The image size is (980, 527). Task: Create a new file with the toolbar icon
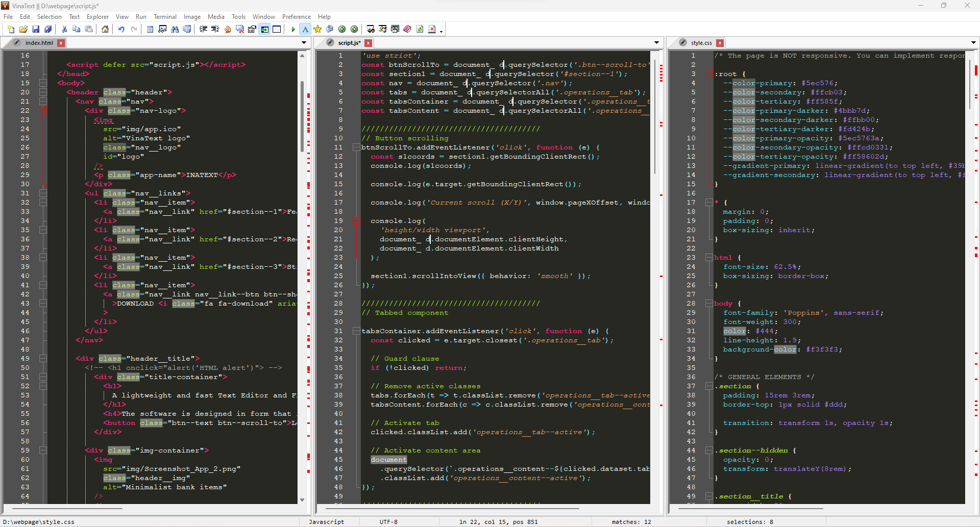pyautogui.click(x=11, y=29)
